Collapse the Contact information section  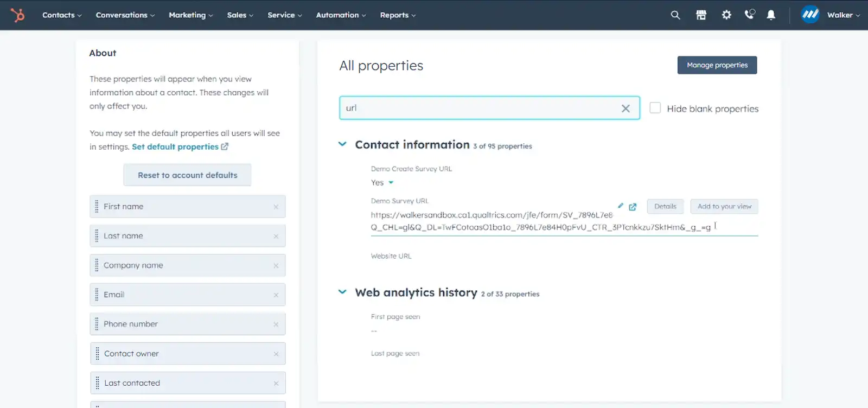342,144
